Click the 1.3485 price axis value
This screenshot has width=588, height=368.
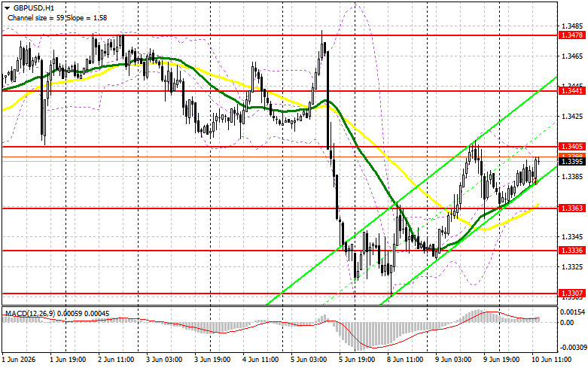[572, 26]
